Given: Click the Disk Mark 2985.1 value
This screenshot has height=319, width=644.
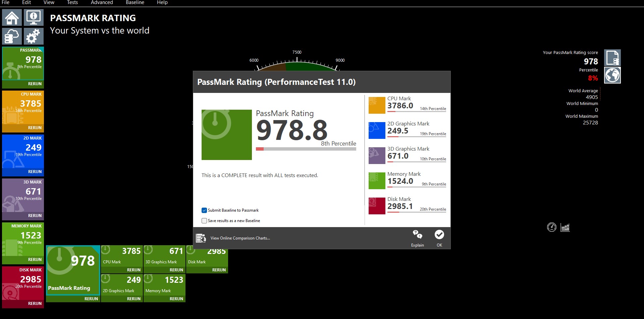Looking at the screenshot, I should point(400,206).
